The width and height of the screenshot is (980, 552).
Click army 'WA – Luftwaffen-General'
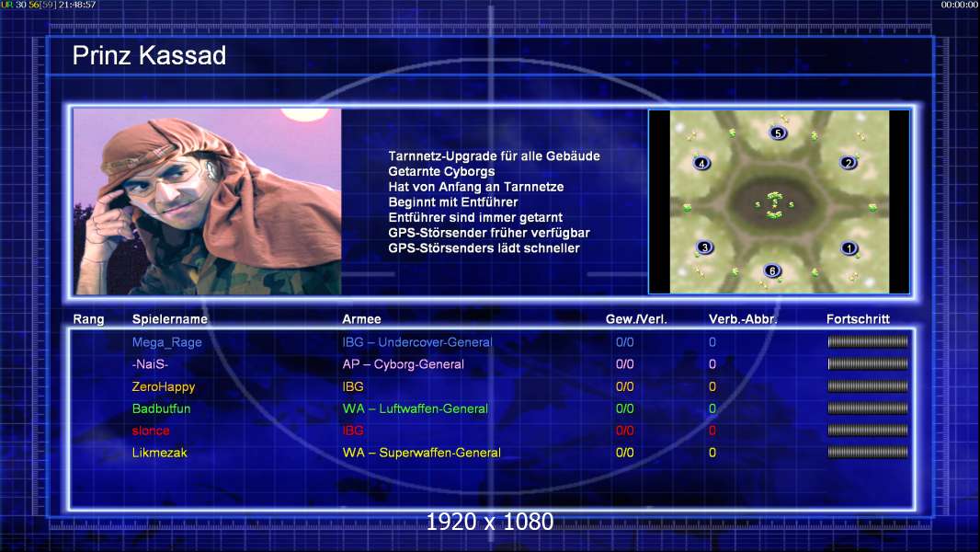tap(415, 408)
